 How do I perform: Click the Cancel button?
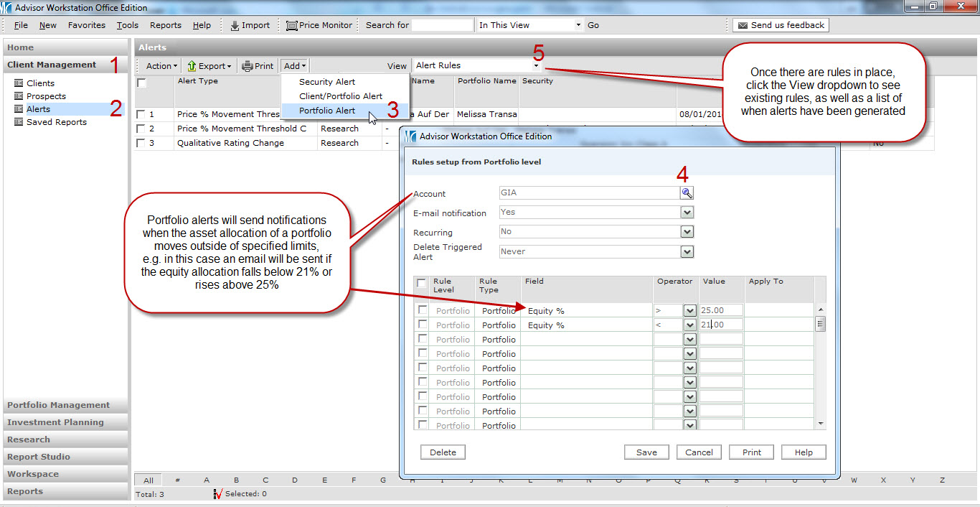pyautogui.click(x=699, y=452)
